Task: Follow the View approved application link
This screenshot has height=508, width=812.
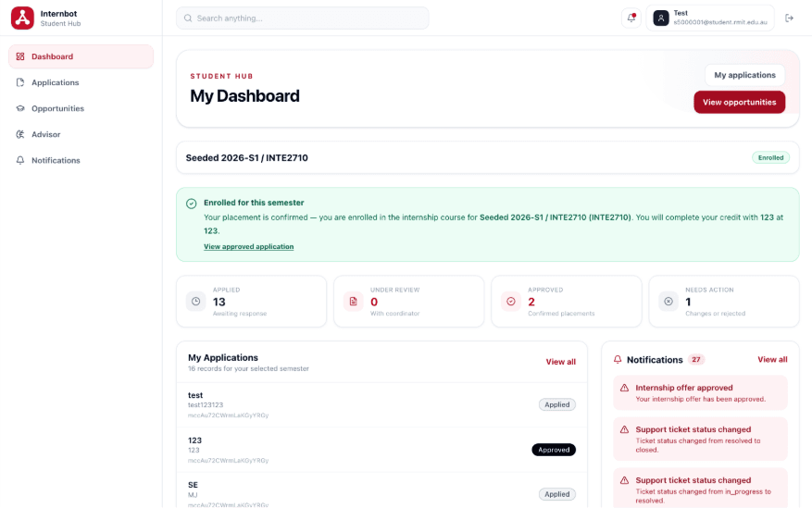Action: (x=248, y=246)
